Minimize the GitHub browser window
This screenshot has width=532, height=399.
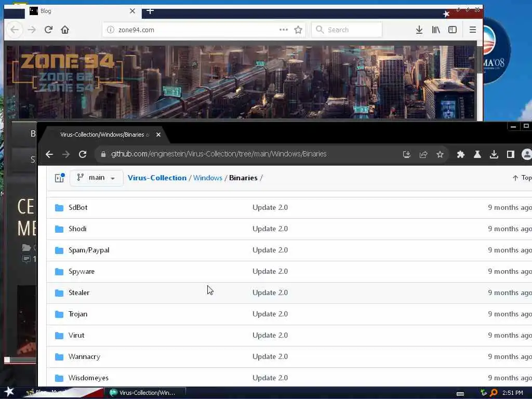(513, 127)
